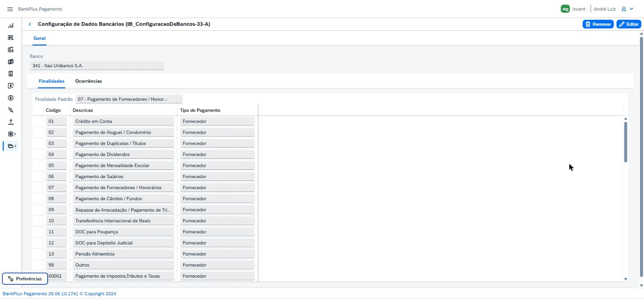The width and height of the screenshot is (644, 299).
Task: Select the checklist document icon in sidebar
Action: pyautogui.click(x=11, y=74)
